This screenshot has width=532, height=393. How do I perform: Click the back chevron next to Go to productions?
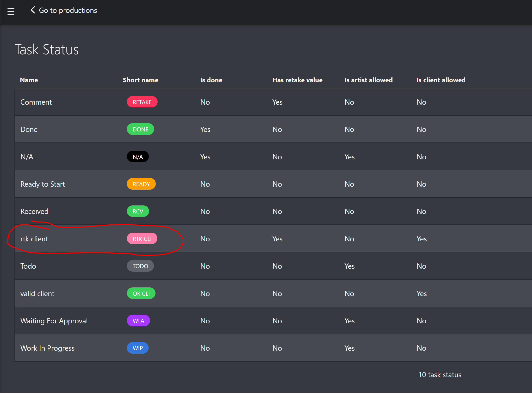point(32,10)
